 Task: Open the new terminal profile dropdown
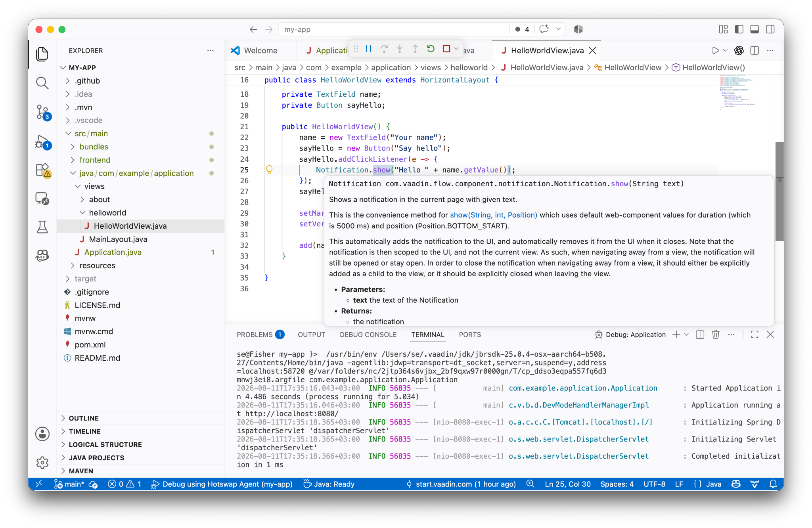(687, 335)
